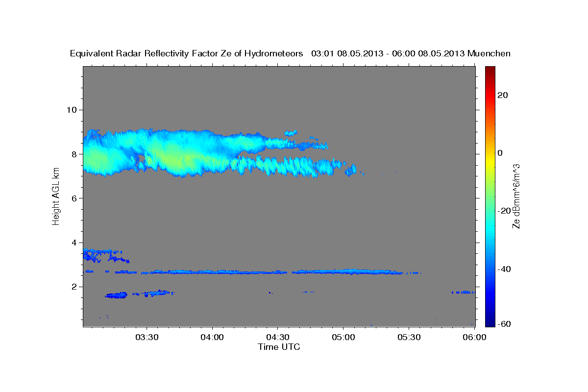Click the '06:00' time tick label
The image size is (588, 392).
(x=474, y=338)
